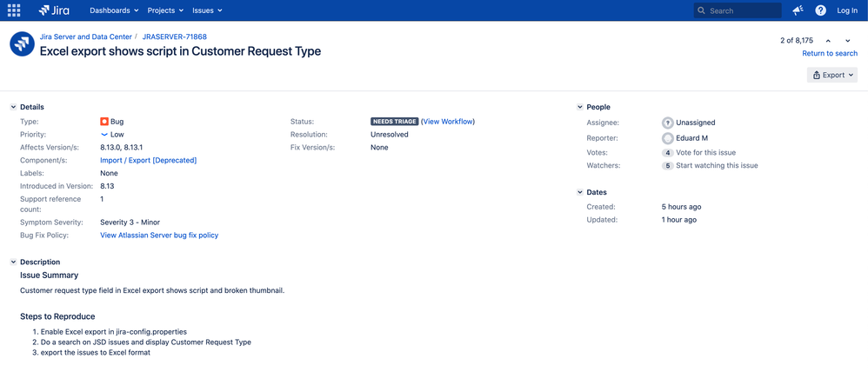Open the app switcher grid icon

point(14,10)
